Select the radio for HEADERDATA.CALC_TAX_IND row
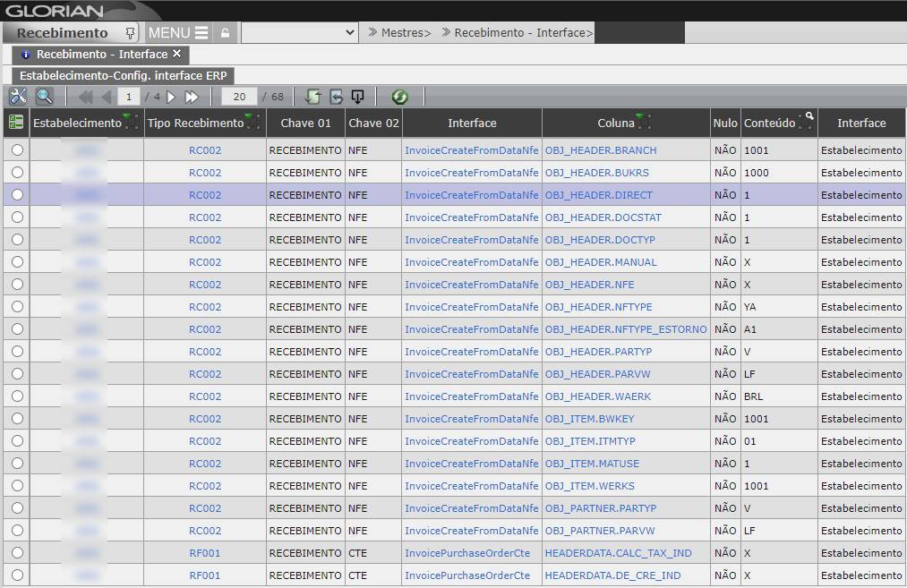 pos(17,553)
